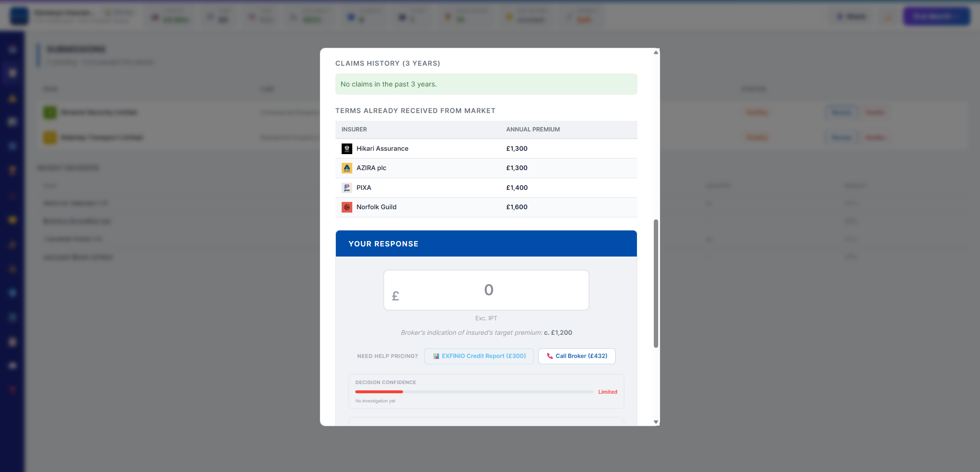980x472 pixels.
Task: Select the PIXA insurer name
Action: (364, 188)
